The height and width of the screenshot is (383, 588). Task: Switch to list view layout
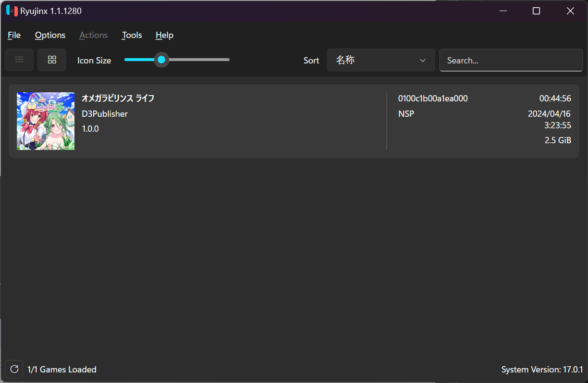point(19,60)
